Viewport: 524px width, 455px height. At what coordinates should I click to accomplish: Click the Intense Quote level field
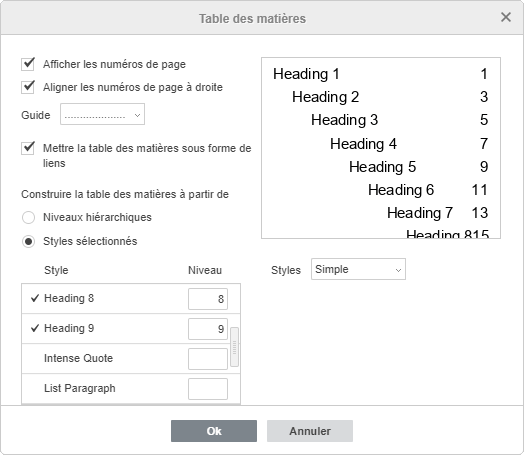(x=208, y=359)
